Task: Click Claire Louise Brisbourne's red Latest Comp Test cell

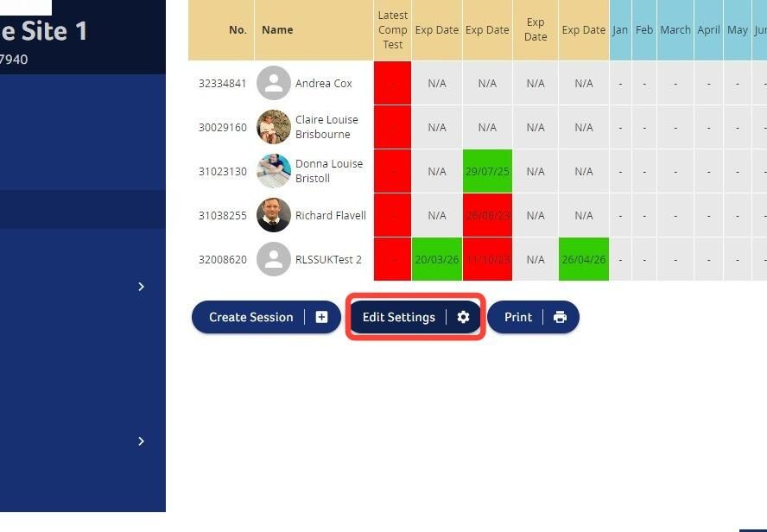Action: [x=392, y=127]
